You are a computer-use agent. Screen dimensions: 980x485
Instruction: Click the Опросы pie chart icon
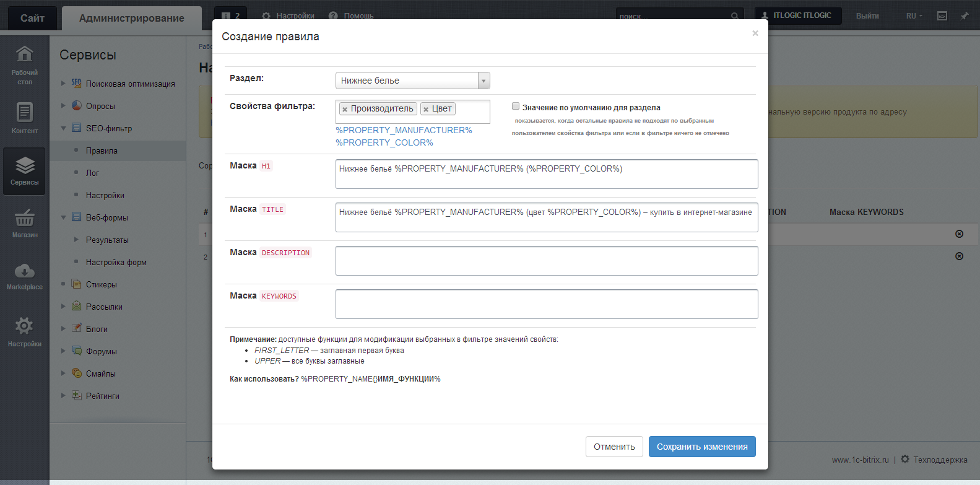click(x=77, y=105)
